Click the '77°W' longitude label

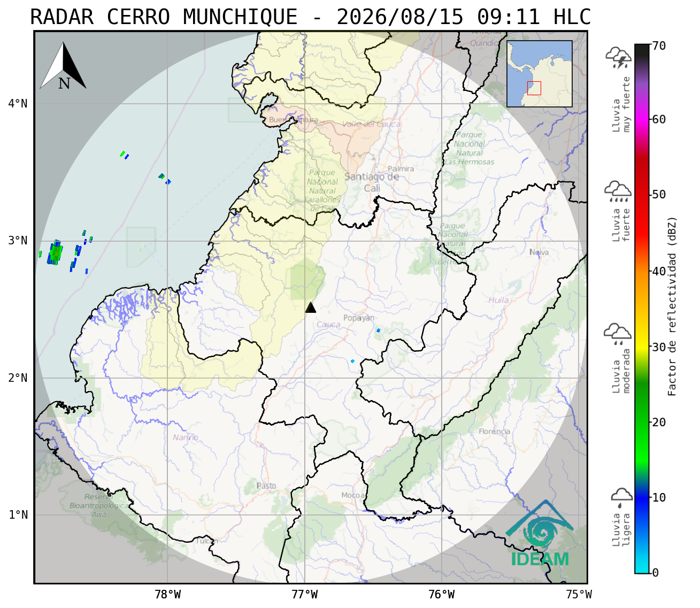click(x=305, y=594)
